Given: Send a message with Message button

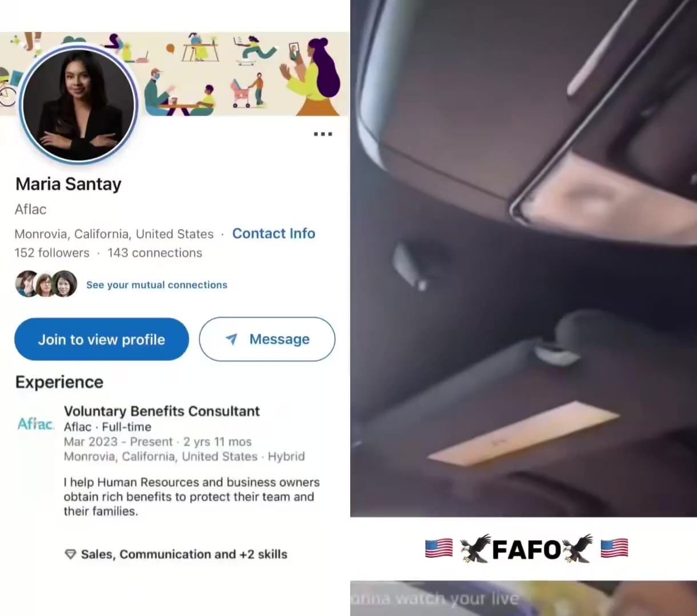Looking at the screenshot, I should point(267,339).
